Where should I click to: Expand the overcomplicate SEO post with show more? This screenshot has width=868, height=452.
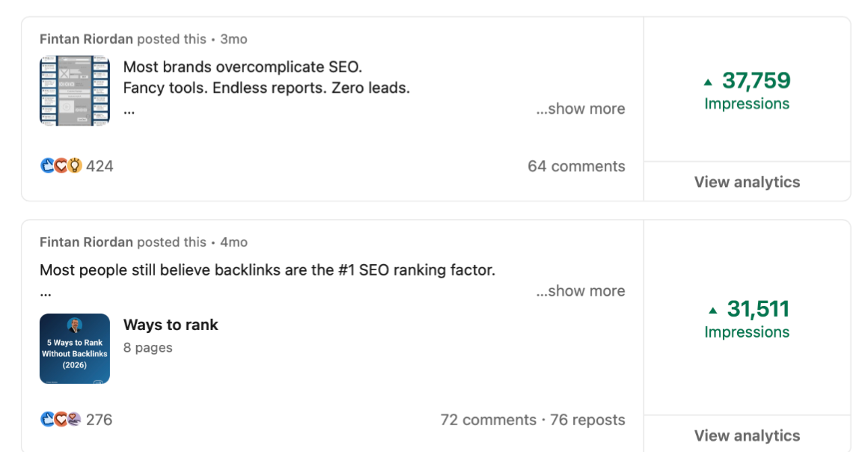pos(581,109)
